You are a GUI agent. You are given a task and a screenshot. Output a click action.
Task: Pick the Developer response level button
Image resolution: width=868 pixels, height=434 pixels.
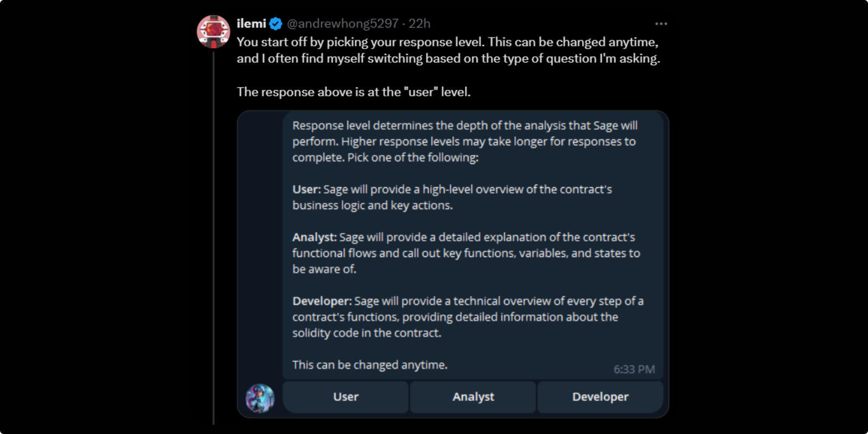(600, 397)
